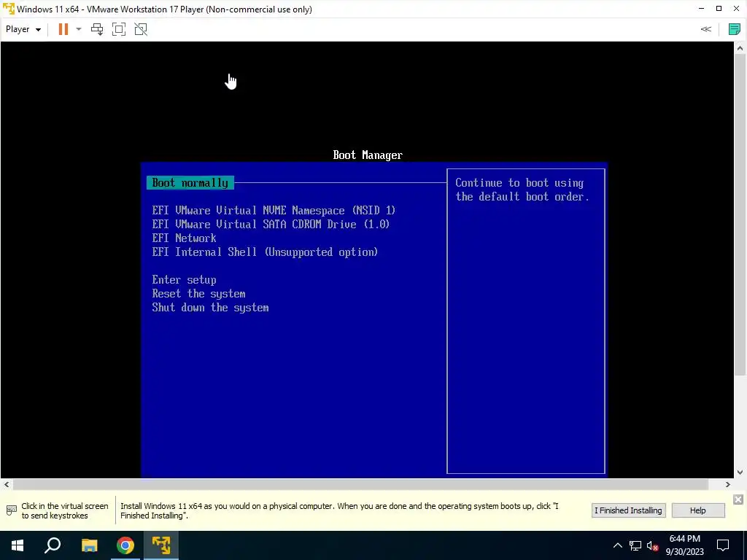Toggle Unity mode icon

click(x=141, y=29)
